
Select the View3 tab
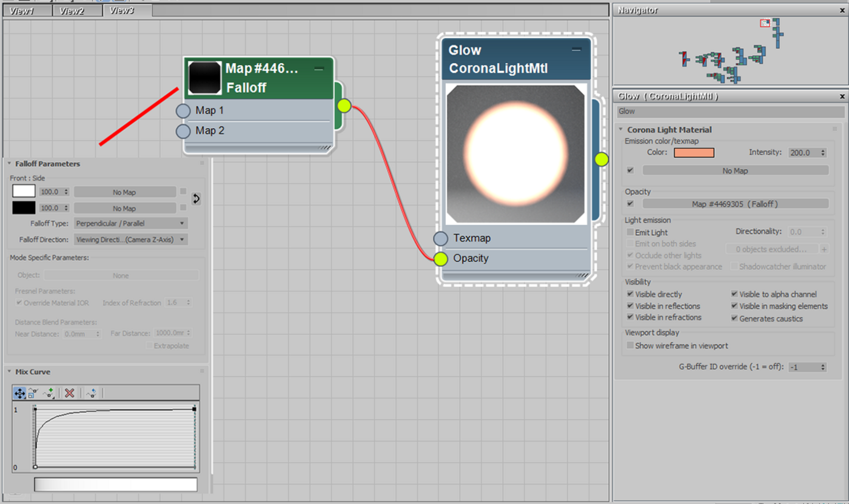pyautogui.click(x=127, y=10)
